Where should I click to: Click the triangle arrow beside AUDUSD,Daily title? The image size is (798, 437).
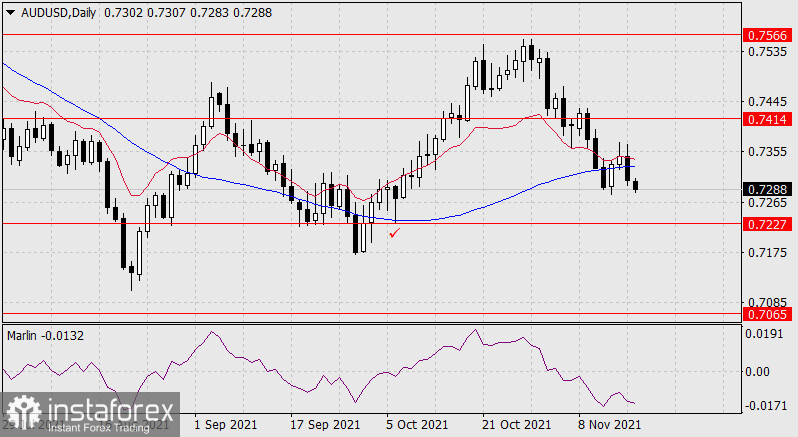10,10
